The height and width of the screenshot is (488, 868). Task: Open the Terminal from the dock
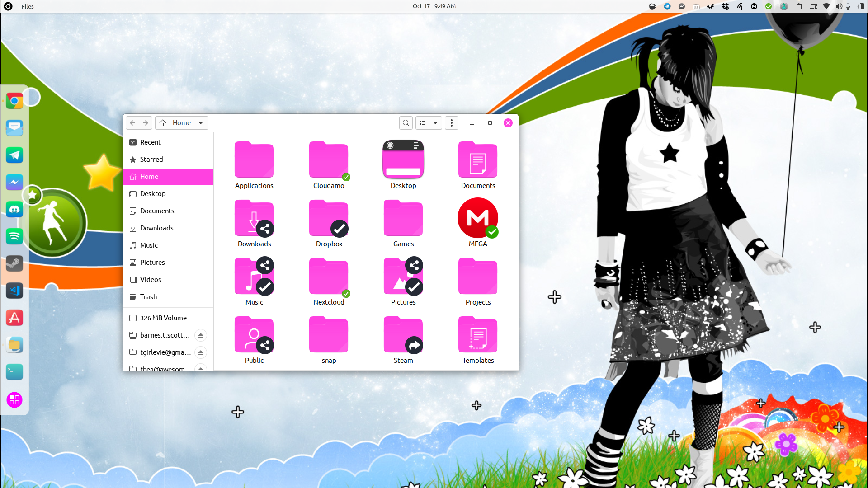point(14,372)
